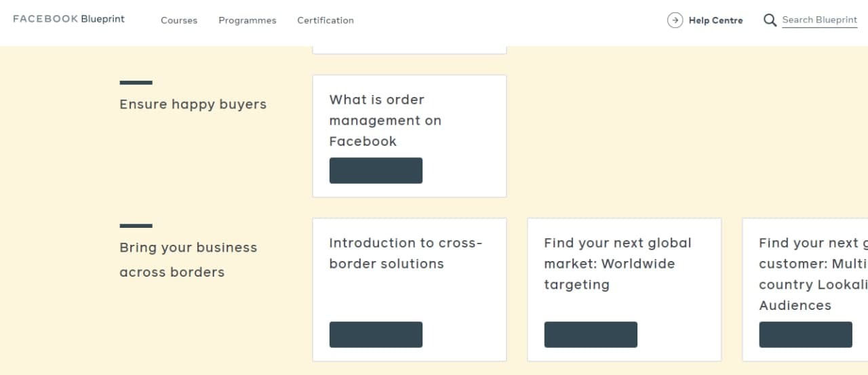Open "Introduction to cross-border solutions" course title
Image resolution: width=868 pixels, height=375 pixels.
[x=406, y=253]
